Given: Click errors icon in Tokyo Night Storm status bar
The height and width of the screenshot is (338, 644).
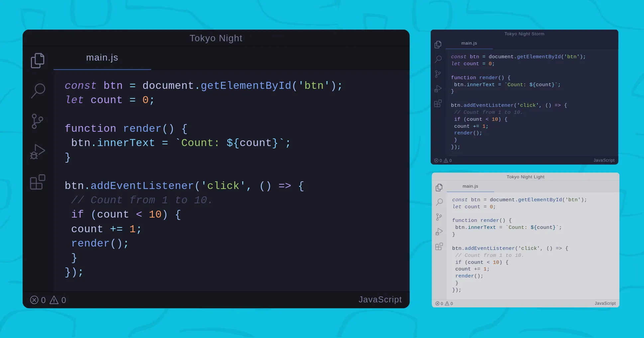Looking at the screenshot, I should pyautogui.click(x=436, y=160).
